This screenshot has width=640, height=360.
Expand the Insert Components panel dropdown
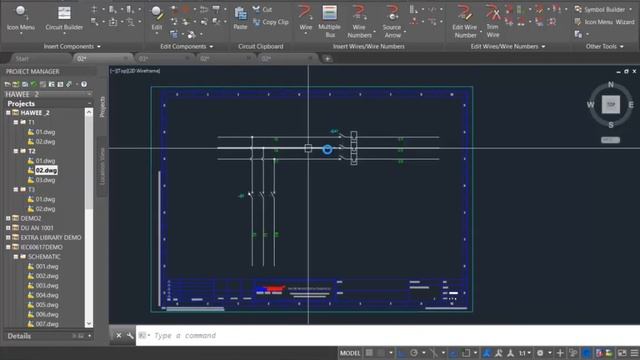99,47
